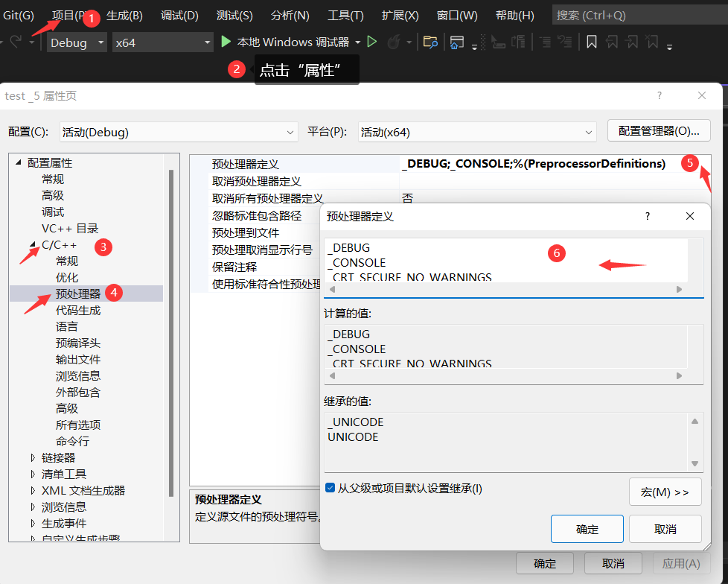The height and width of the screenshot is (584, 728).
Task: Select the 优化 tree item
Action: point(67,277)
